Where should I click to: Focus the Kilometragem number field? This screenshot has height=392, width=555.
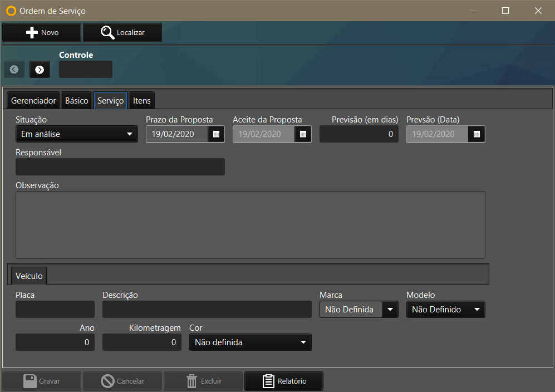(x=141, y=342)
